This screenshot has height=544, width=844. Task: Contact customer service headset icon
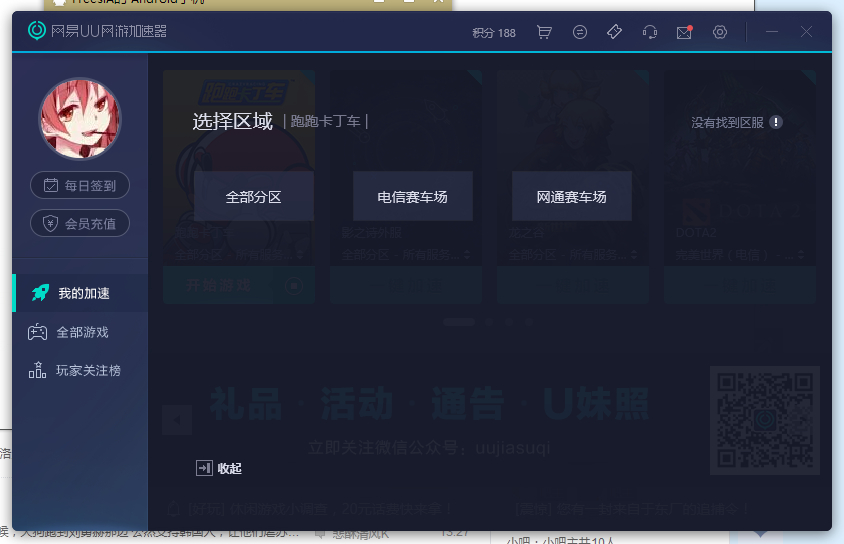coord(650,32)
